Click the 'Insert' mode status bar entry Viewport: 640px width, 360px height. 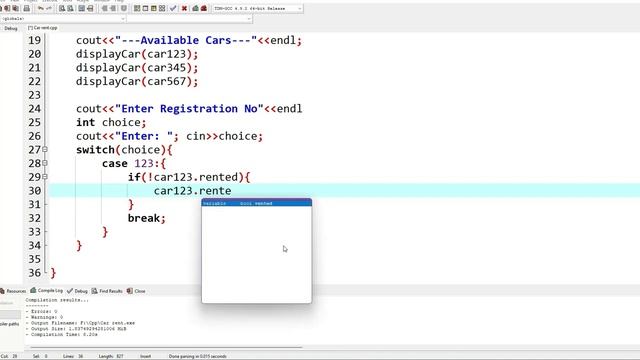[x=145, y=356]
